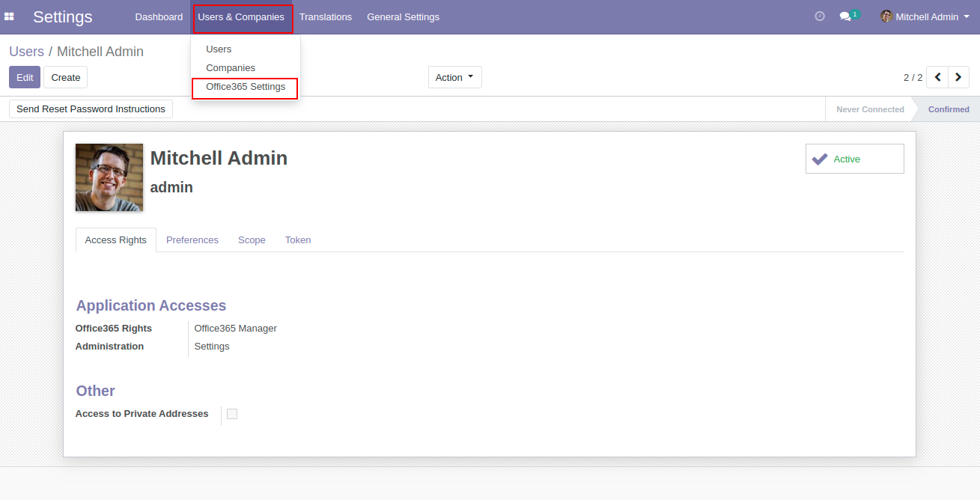Click the Users breadcrumb link

26,52
